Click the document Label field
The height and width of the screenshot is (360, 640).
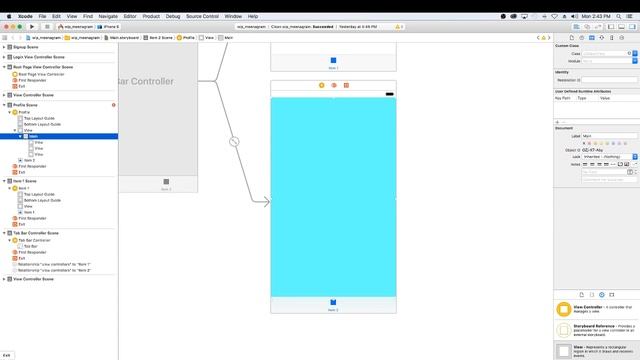click(609, 136)
